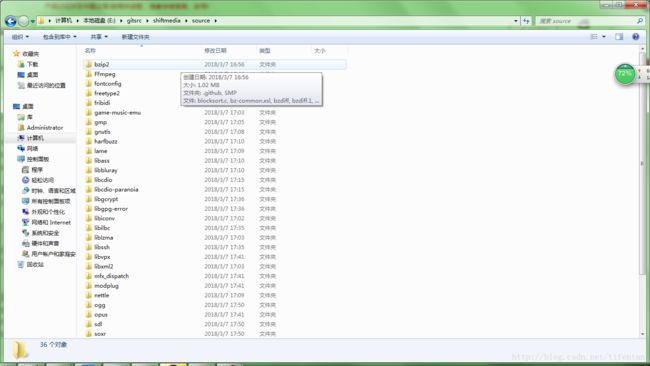Click the magnifier icon in search box

[640, 21]
